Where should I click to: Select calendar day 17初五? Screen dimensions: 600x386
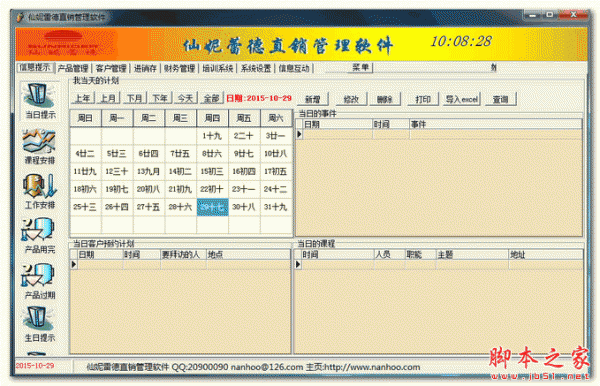tap(276, 171)
